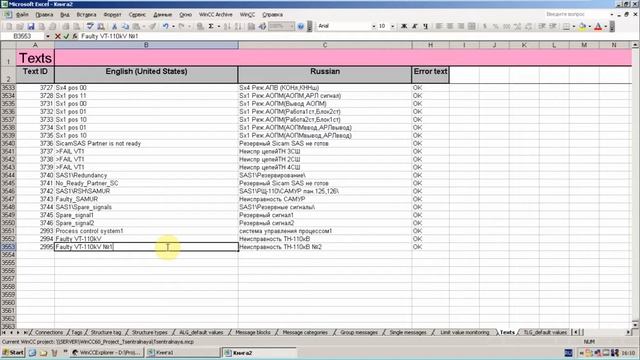Click the Copy icon in toolbar
The image size is (640, 360).
click(x=125, y=26)
